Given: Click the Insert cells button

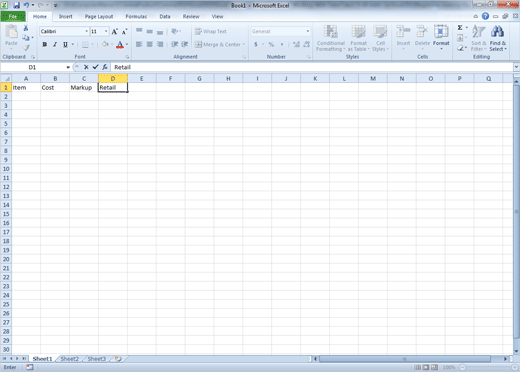Looking at the screenshot, I should coord(403,38).
